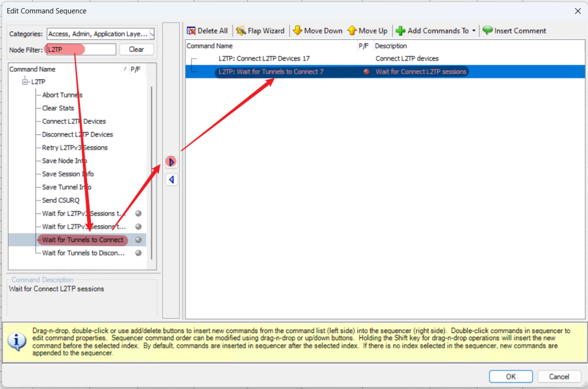Click the left arrow remove-command button
The height and width of the screenshot is (389, 588).
click(x=171, y=180)
